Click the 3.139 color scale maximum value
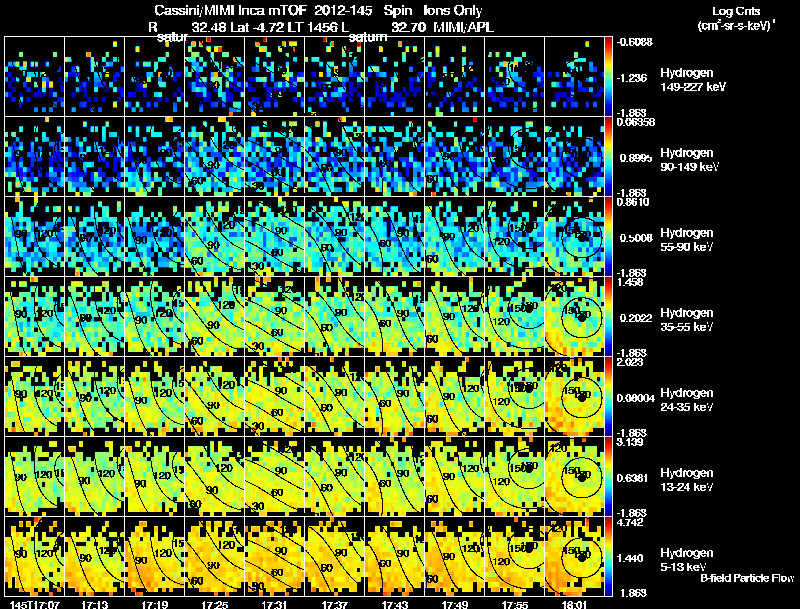This screenshot has width=800, height=609. [x=630, y=442]
